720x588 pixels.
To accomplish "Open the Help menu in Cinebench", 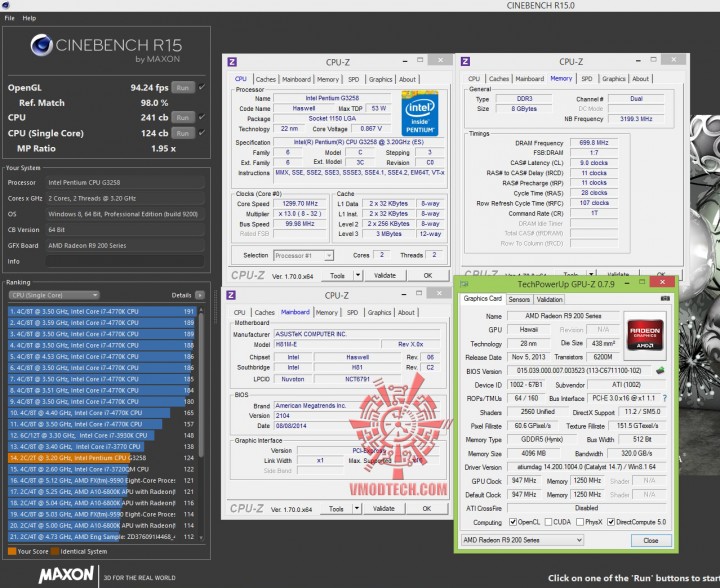I will pyautogui.click(x=29, y=18).
